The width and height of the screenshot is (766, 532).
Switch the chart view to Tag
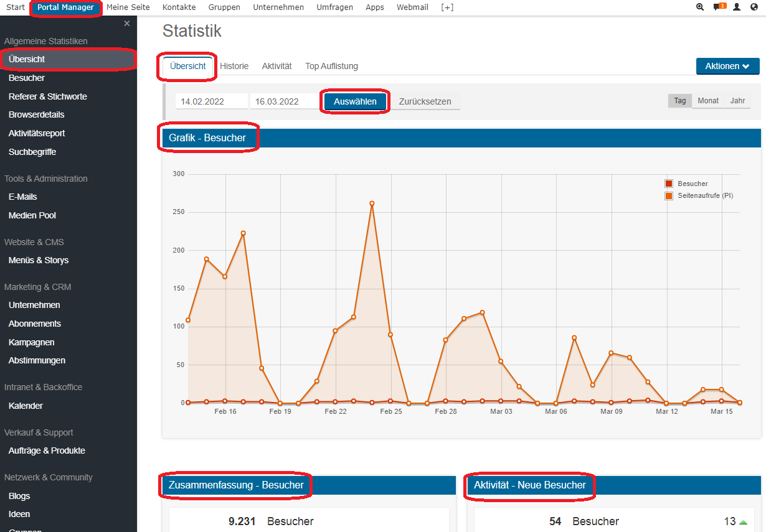point(680,101)
